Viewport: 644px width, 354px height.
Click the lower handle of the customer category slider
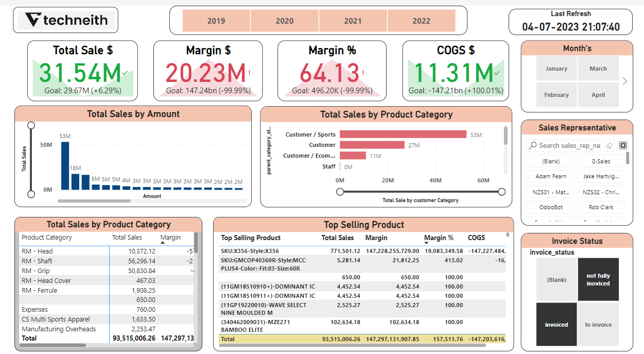(340, 191)
